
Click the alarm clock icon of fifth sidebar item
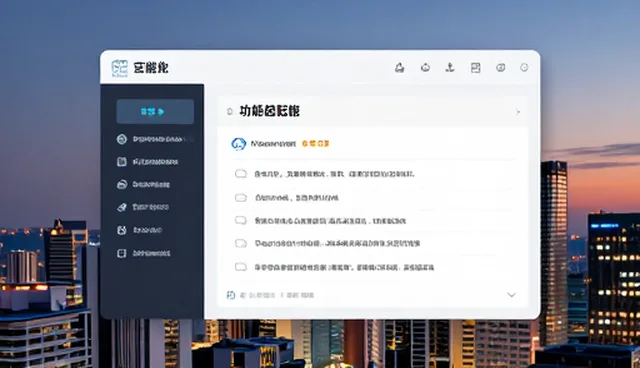(x=122, y=230)
